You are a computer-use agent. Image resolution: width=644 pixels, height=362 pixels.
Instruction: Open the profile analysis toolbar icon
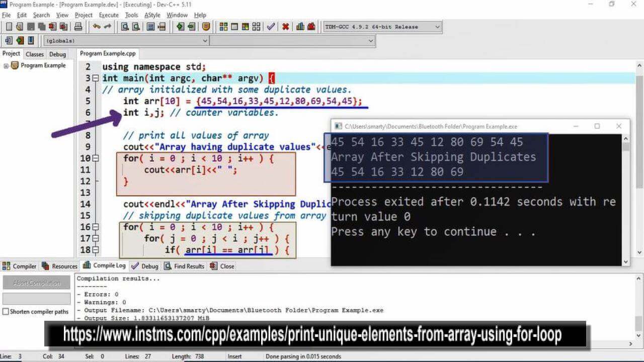pyautogui.click(x=300, y=27)
